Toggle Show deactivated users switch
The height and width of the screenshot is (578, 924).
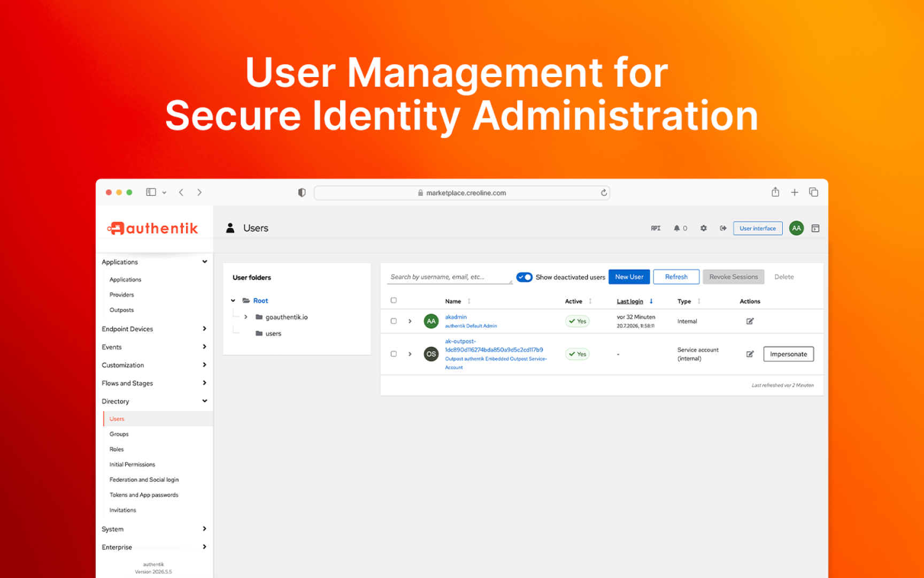(x=525, y=277)
